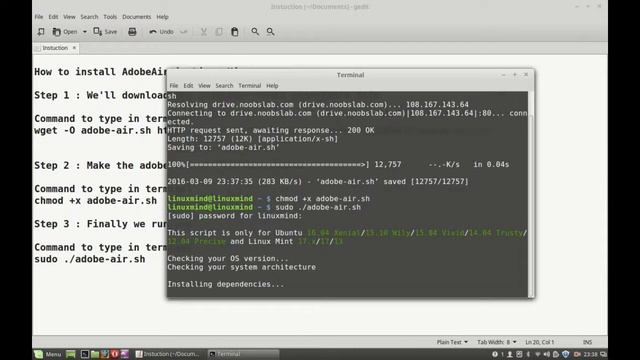This screenshot has height=360, width=640.
Task: Click the 100% download progress line
Action: 338,164
